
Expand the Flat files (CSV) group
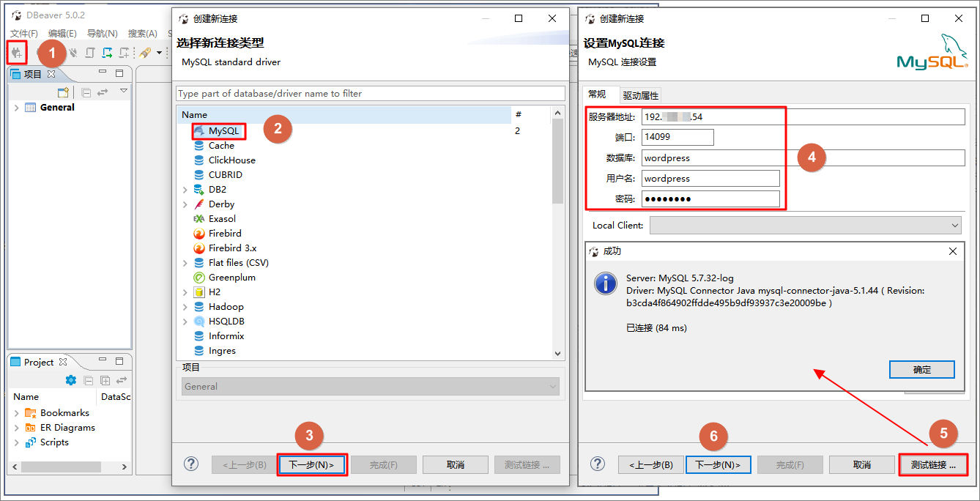pyautogui.click(x=185, y=263)
